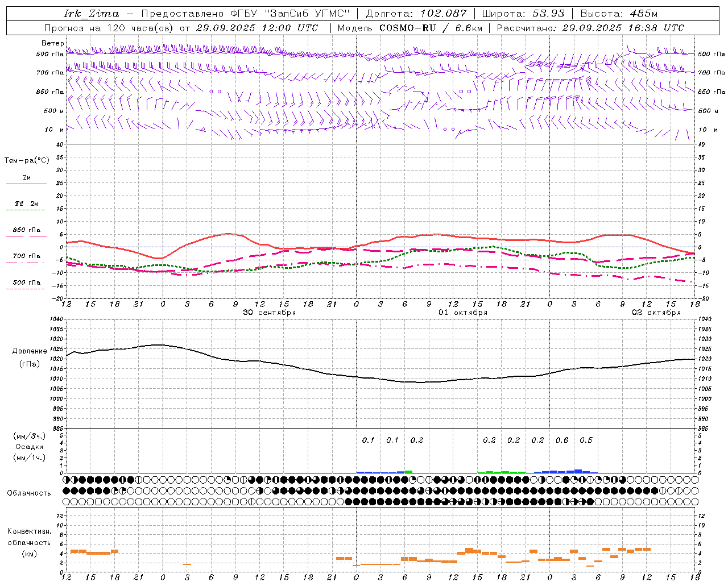
Task: Click the "Td 2м" dew point legend entry
Action: (x=27, y=203)
